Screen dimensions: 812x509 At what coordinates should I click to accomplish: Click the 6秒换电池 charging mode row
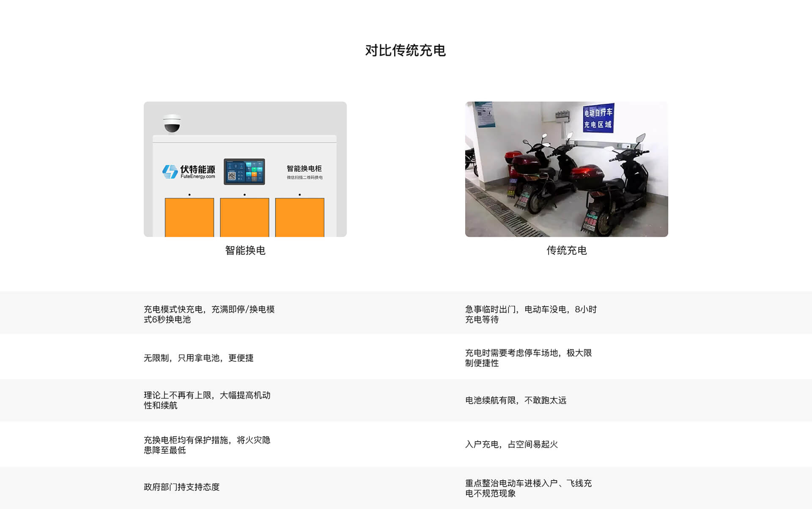coord(209,314)
